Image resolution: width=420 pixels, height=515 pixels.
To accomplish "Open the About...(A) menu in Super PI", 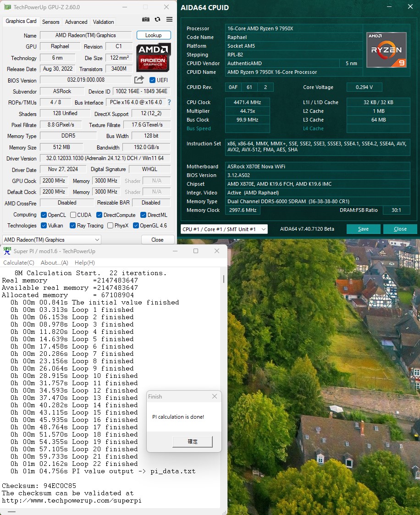I will 55,262.
